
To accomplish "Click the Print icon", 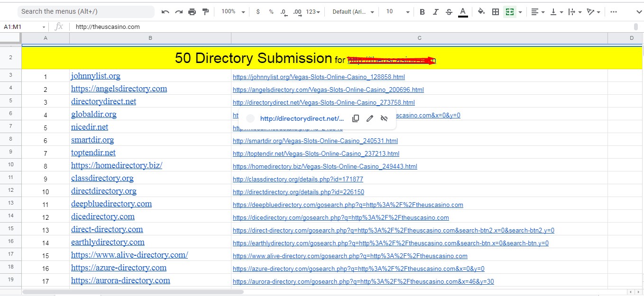I will pyautogui.click(x=192, y=11).
